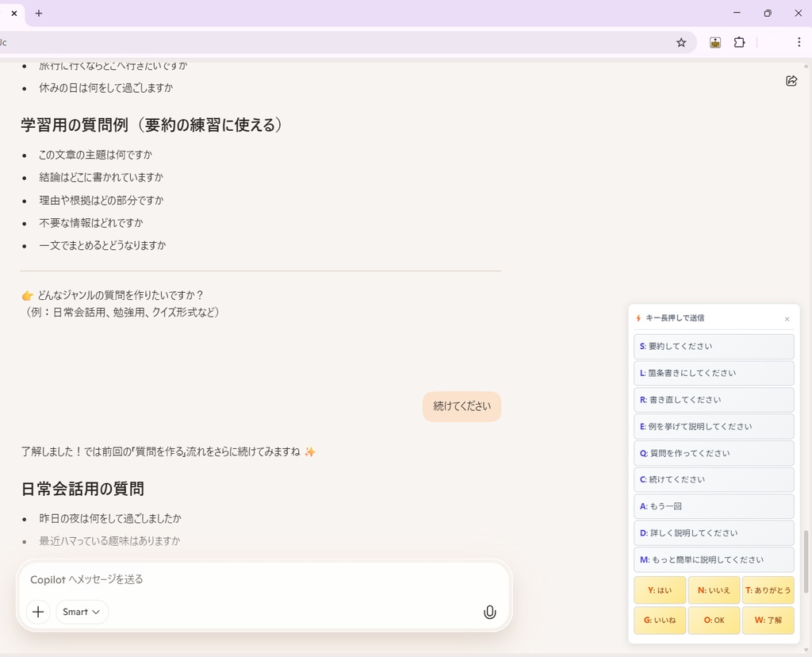The height and width of the screenshot is (657, 812).
Task: Open a new tab with the plus icon
Action: pos(38,13)
